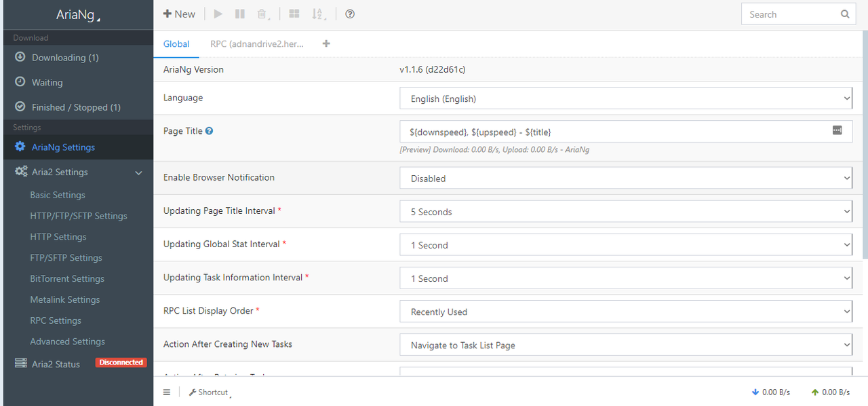Click the download speed 0.00 B/s indicator

click(x=771, y=392)
